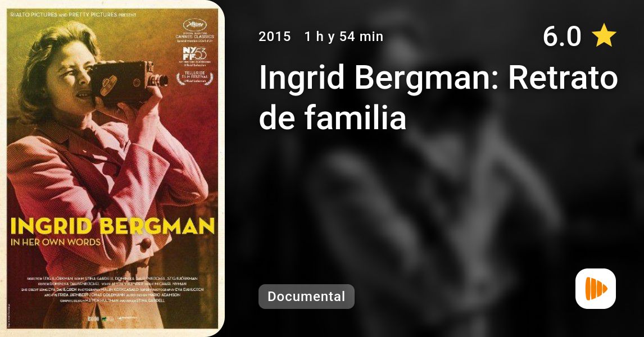
Task: Click the 'de familia' second title line
Action: [333, 118]
